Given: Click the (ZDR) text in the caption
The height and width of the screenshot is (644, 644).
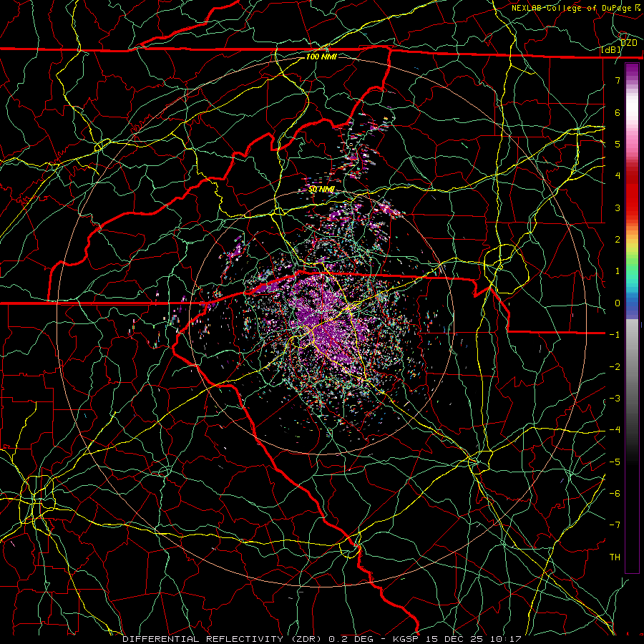Looking at the screenshot, I should tap(306, 639).
